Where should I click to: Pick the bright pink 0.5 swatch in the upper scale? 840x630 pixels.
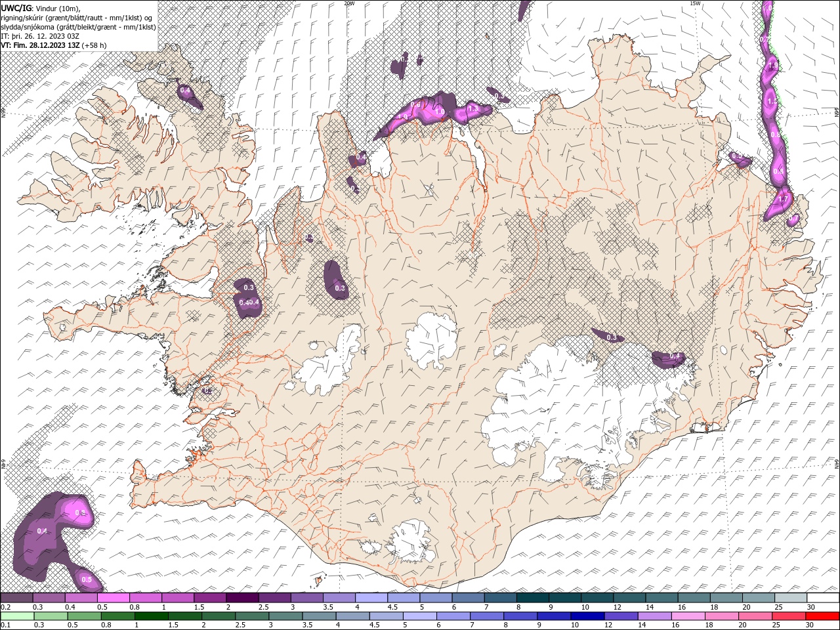click(x=113, y=598)
